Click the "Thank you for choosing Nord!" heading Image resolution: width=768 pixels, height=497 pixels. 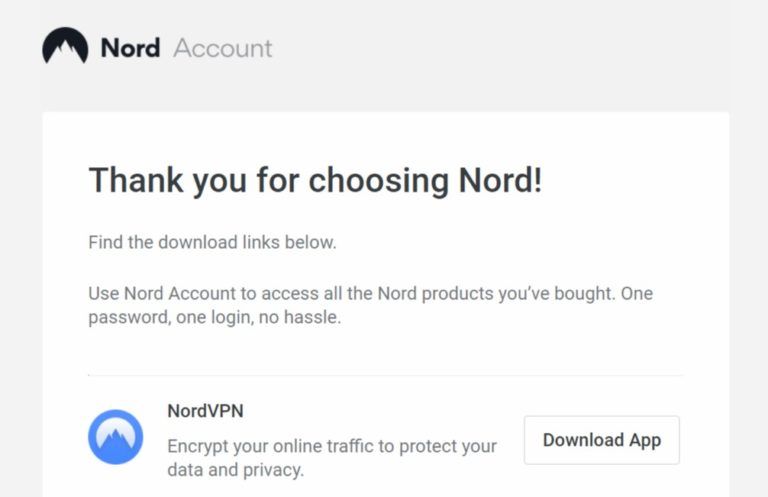tap(315, 181)
